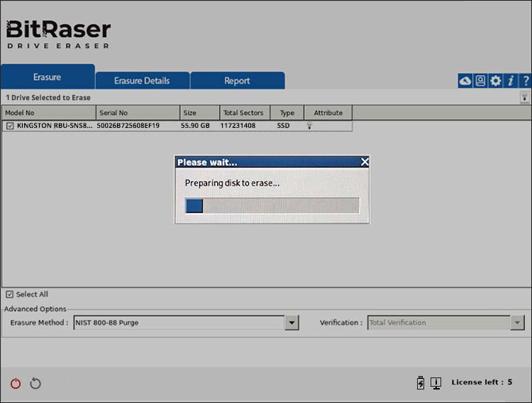Image resolution: width=532 pixels, height=403 pixels.
Task: Switch to the Erasure tab
Action: point(48,77)
